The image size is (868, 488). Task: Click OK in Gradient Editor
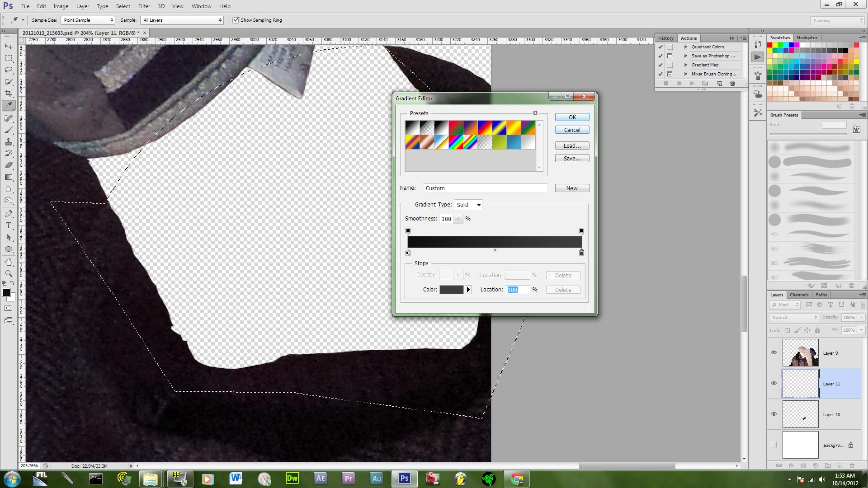click(x=572, y=117)
